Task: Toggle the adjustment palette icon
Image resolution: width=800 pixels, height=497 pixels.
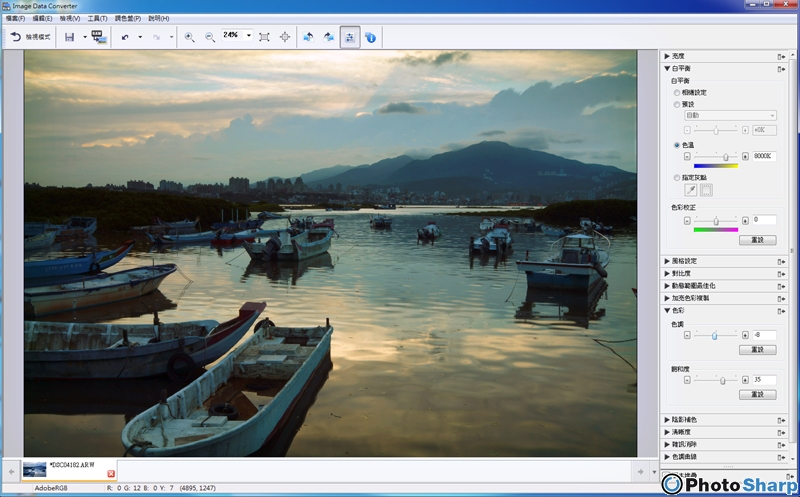Action: coord(350,37)
